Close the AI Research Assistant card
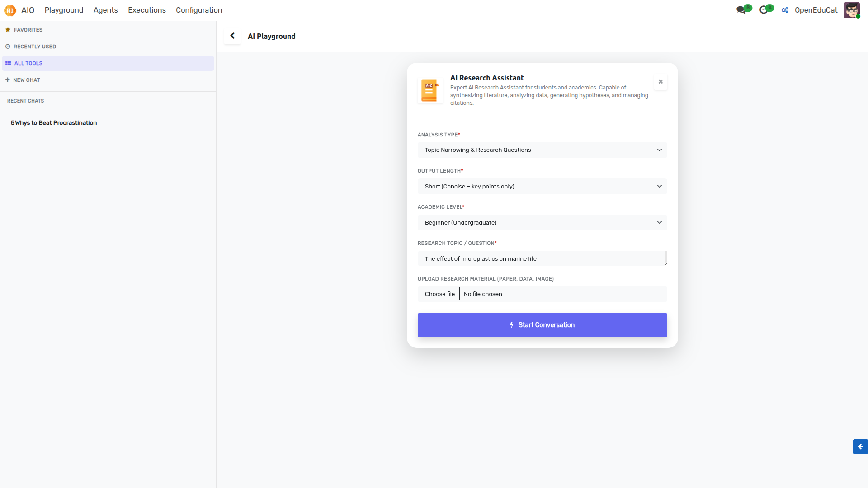 point(660,82)
